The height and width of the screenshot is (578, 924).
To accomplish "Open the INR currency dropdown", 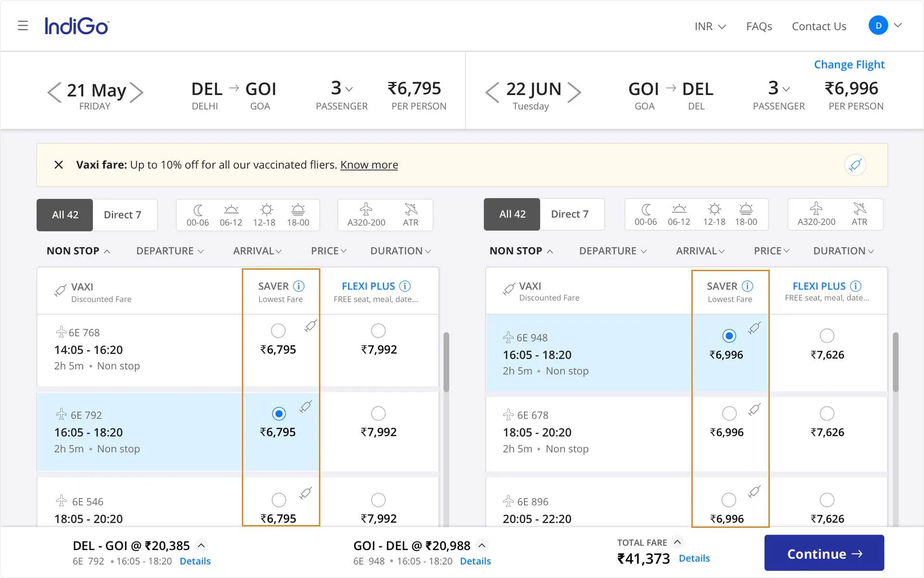I will tap(710, 26).
